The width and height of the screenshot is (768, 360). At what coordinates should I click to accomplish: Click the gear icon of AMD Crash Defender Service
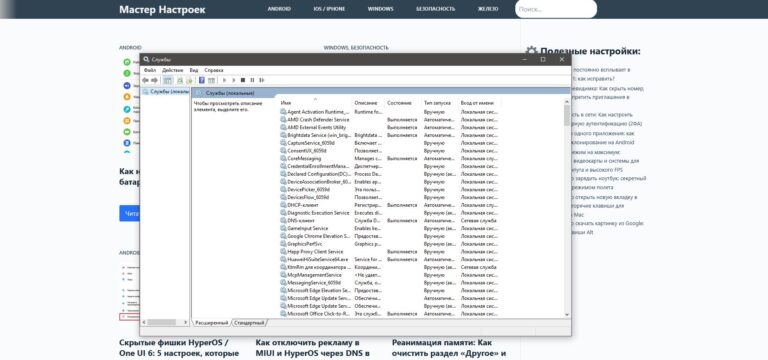coord(283,120)
